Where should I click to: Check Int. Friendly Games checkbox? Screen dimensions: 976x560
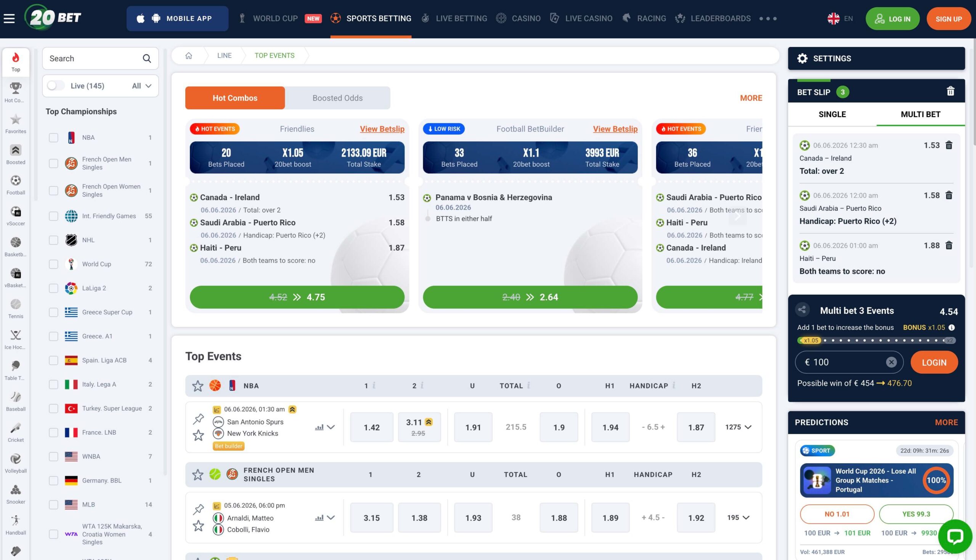53,216
